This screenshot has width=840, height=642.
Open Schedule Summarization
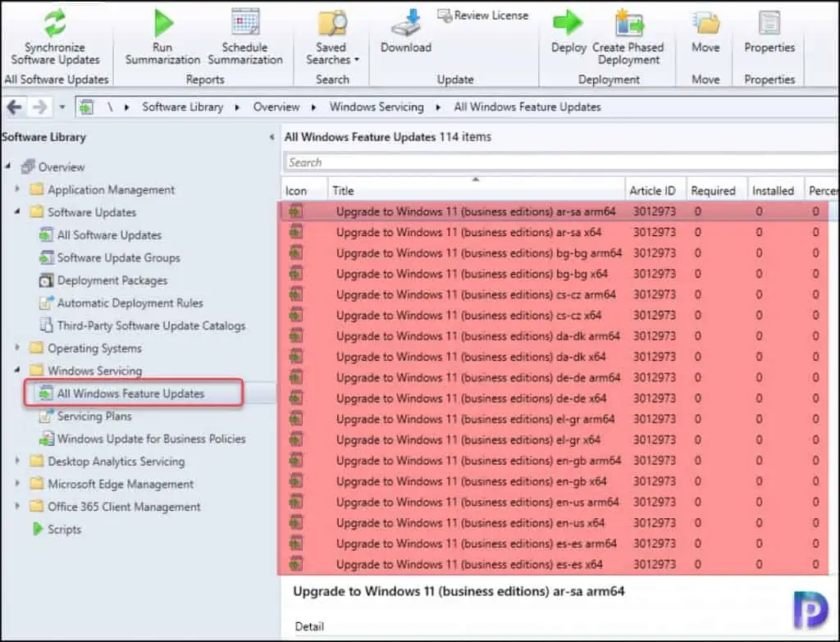244,38
